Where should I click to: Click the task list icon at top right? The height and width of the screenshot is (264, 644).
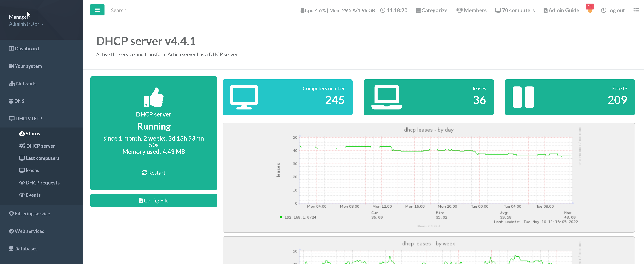pyautogui.click(x=636, y=10)
